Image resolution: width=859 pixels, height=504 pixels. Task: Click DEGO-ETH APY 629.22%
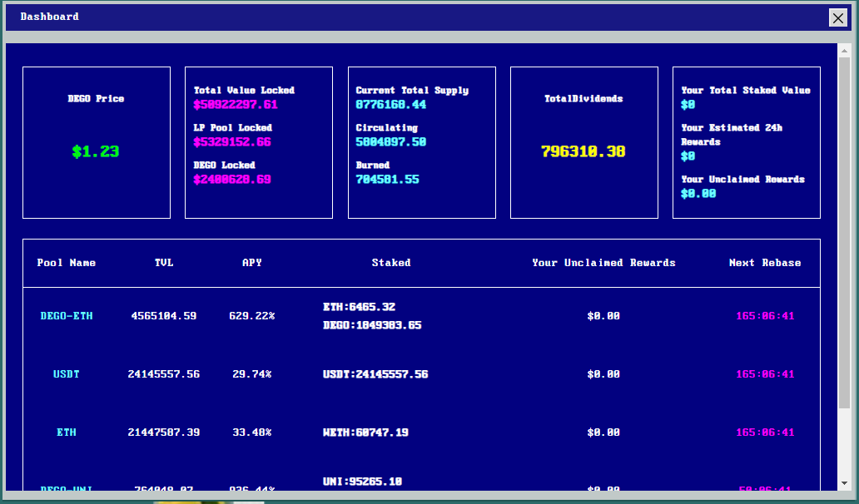pyautogui.click(x=252, y=316)
